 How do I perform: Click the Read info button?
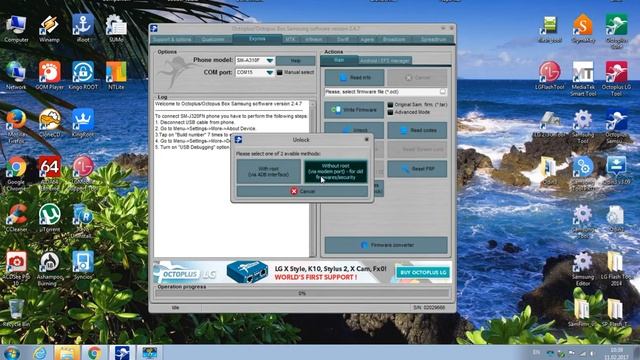[x=354, y=78]
